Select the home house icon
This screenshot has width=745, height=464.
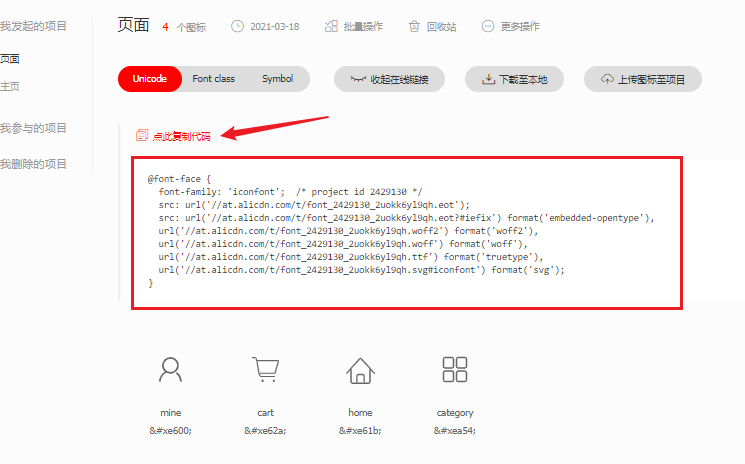pos(360,370)
